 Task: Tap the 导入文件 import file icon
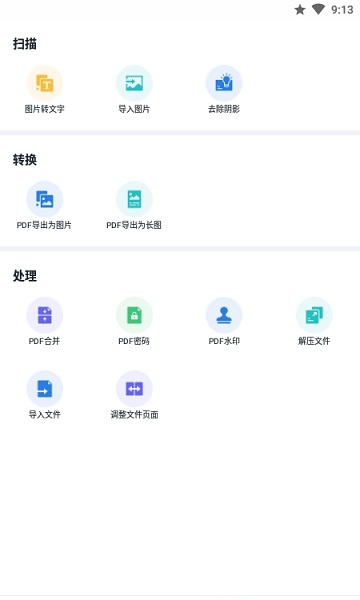click(x=45, y=388)
